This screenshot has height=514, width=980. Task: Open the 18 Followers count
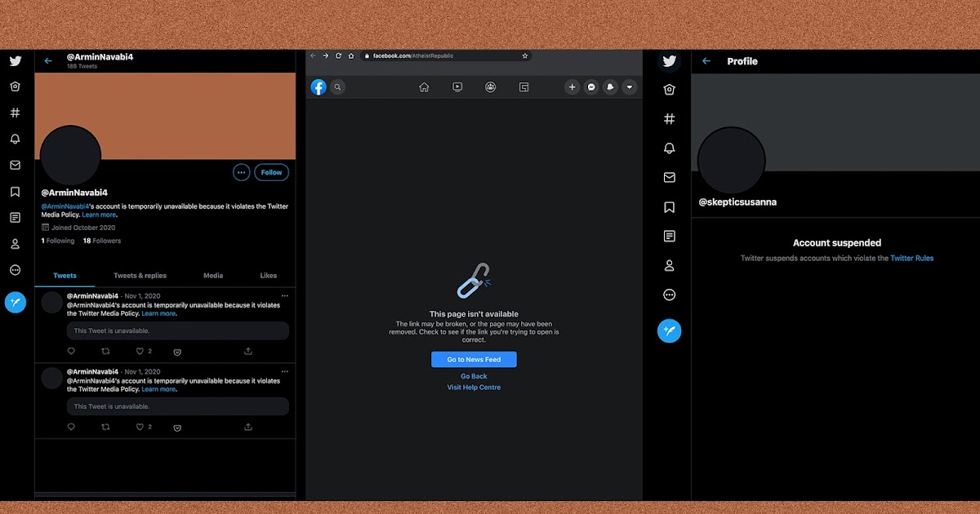pyautogui.click(x=102, y=241)
